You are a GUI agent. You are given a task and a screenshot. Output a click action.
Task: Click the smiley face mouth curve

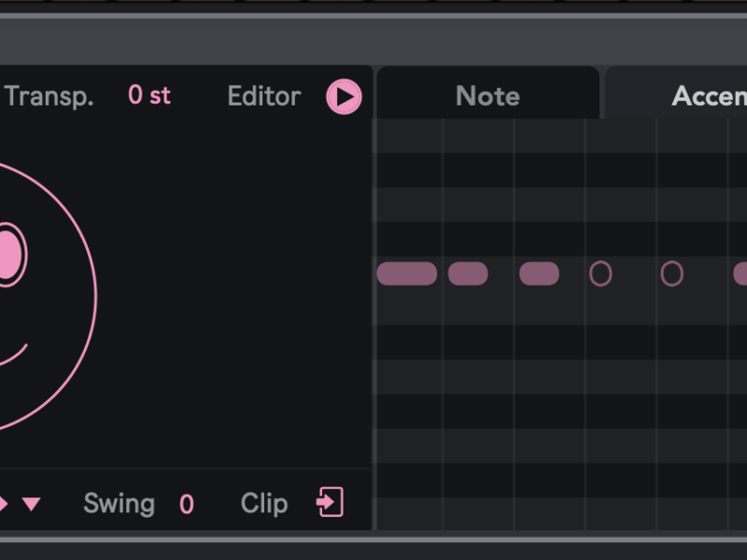pos(15,357)
